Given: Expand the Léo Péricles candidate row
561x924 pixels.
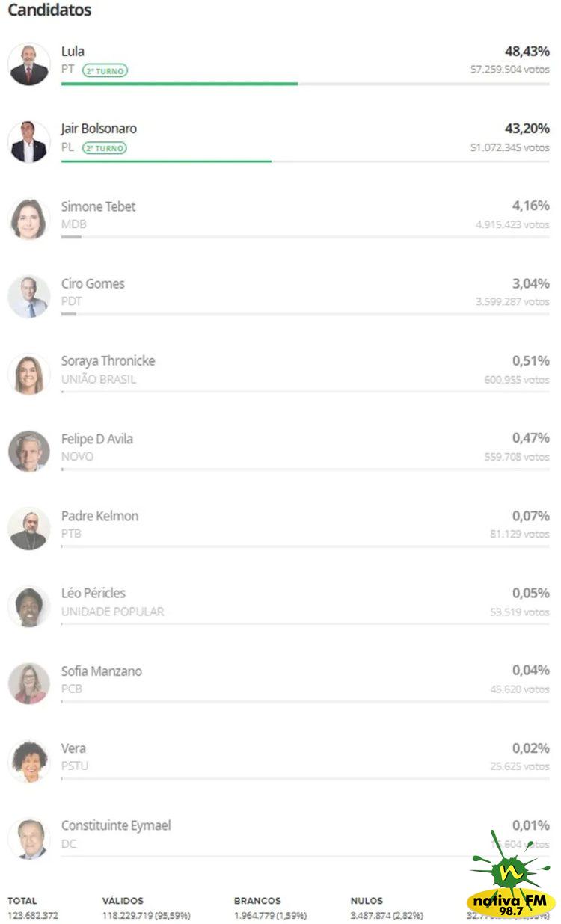Looking at the screenshot, I should [x=280, y=602].
